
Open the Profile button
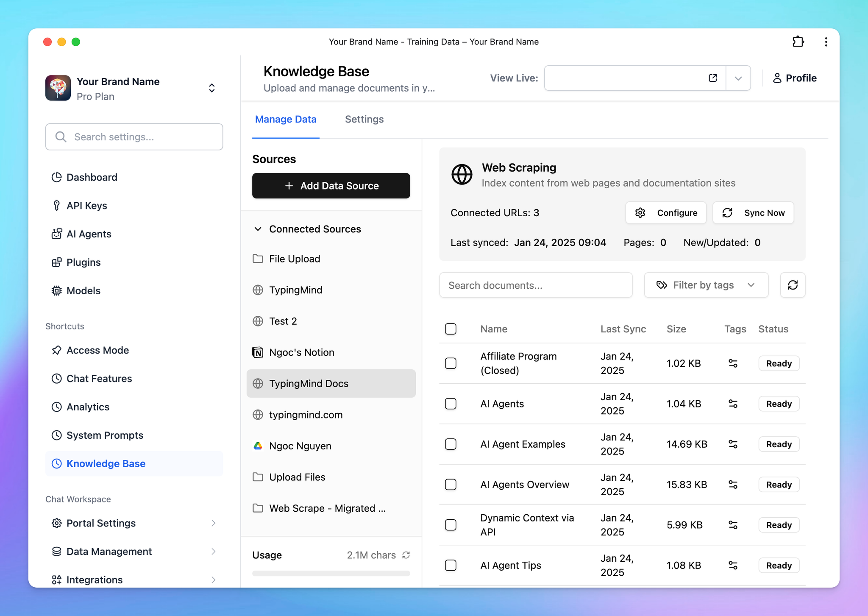tap(794, 78)
